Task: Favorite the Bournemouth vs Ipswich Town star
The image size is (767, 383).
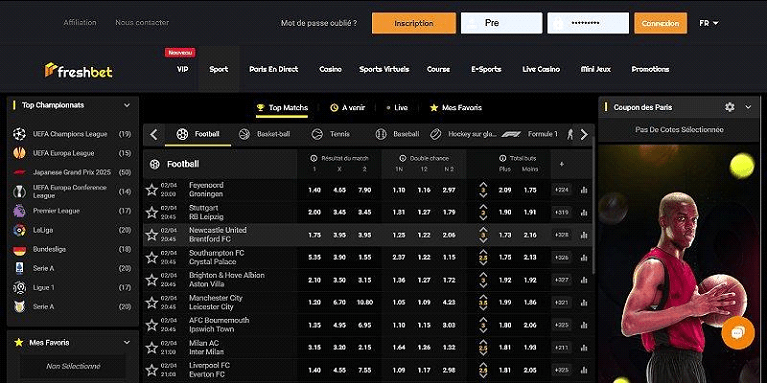Action: click(x=152, y=325)
